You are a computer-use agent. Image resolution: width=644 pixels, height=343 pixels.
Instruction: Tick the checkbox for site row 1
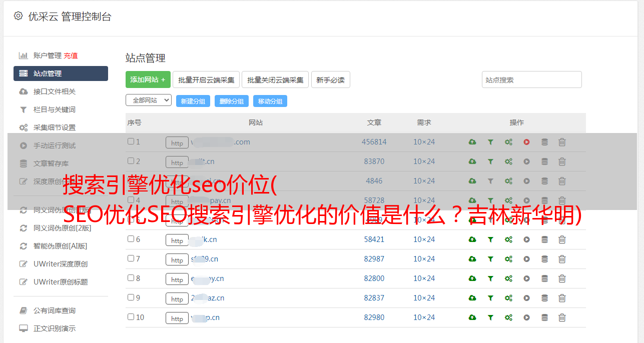(131, 141)
